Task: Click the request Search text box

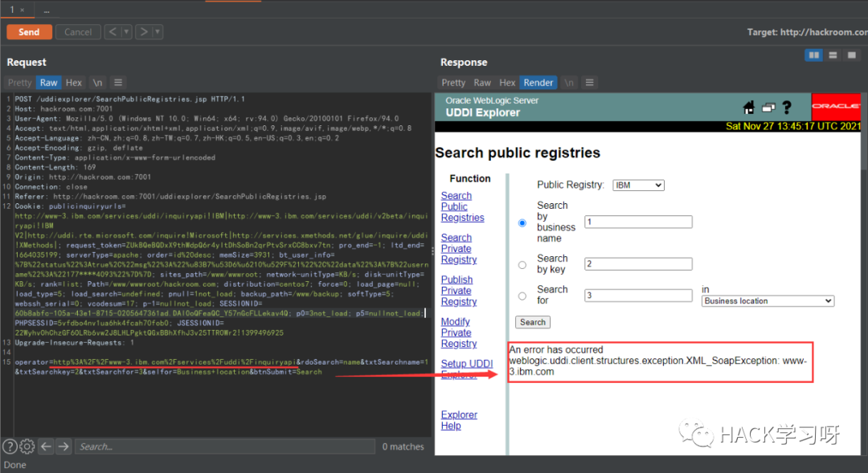Action: pos(225,446)
